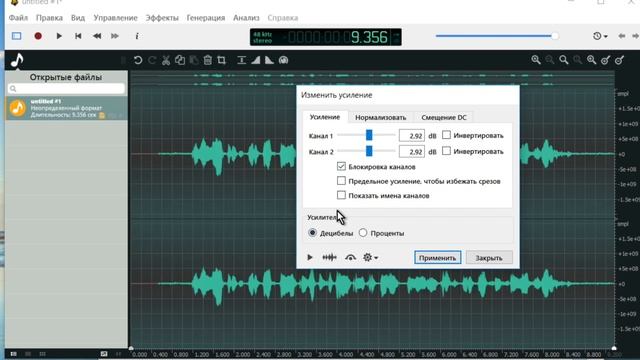Apply the fade-in effect
Screen dimensions: 640x360
[x=256, y=60]
